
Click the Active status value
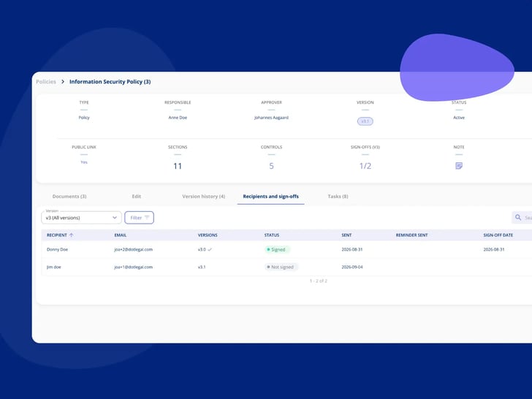(x=459, y=118)
